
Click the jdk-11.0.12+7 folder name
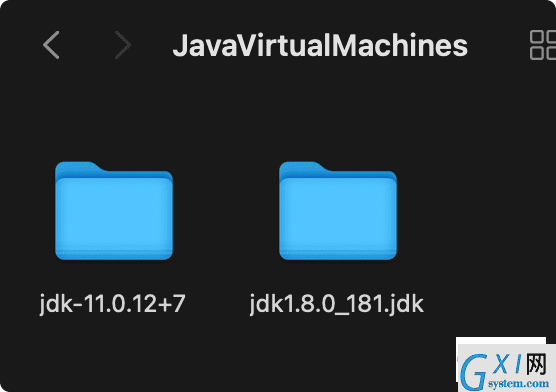[x=113, y=304]
